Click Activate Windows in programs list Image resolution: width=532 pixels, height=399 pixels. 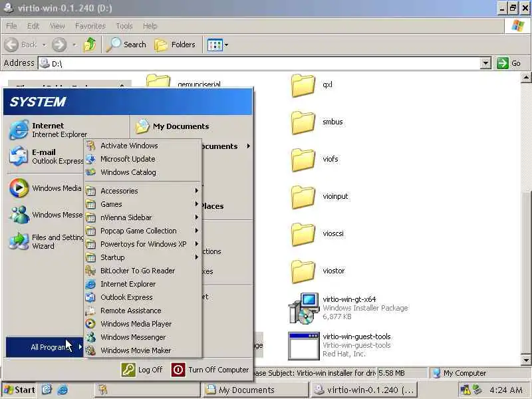tap(142, 146)
